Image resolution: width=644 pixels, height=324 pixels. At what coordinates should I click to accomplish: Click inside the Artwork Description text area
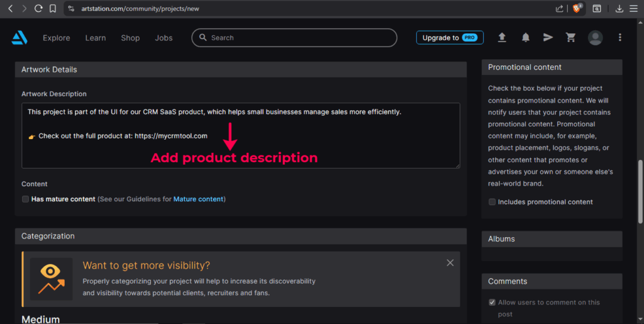[x=241, y=135]
